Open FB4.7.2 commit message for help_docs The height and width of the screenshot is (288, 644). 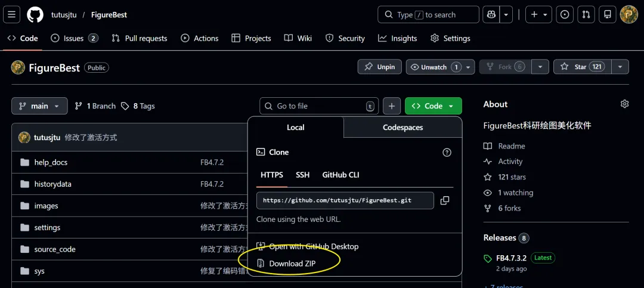(212, 162)
